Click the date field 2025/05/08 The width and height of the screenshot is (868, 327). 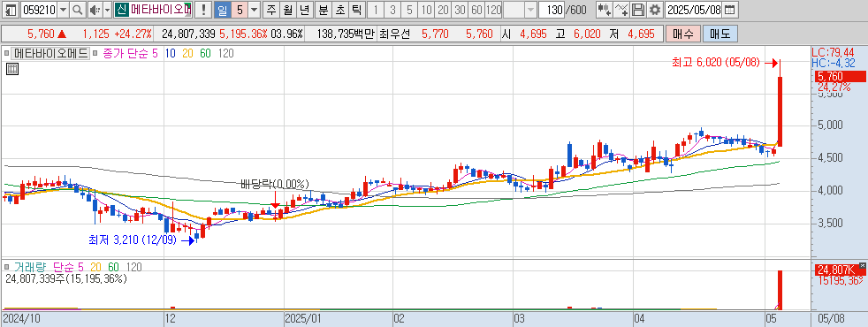tap(694, 10)
